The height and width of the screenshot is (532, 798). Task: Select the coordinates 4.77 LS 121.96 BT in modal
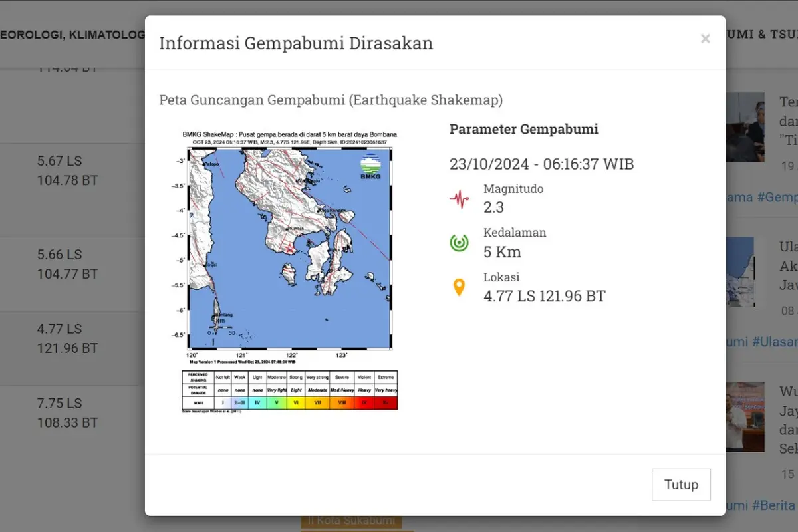(x=545, y=296)
